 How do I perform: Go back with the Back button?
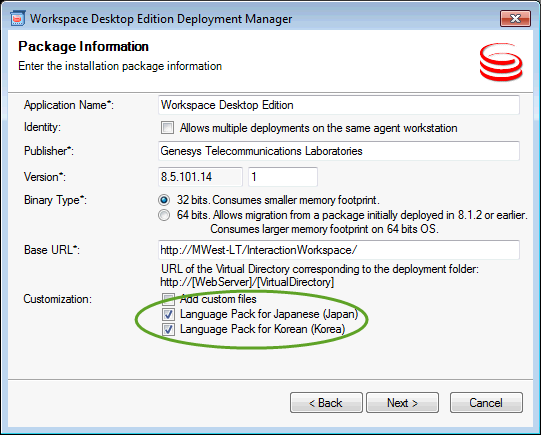pos(326,402)
